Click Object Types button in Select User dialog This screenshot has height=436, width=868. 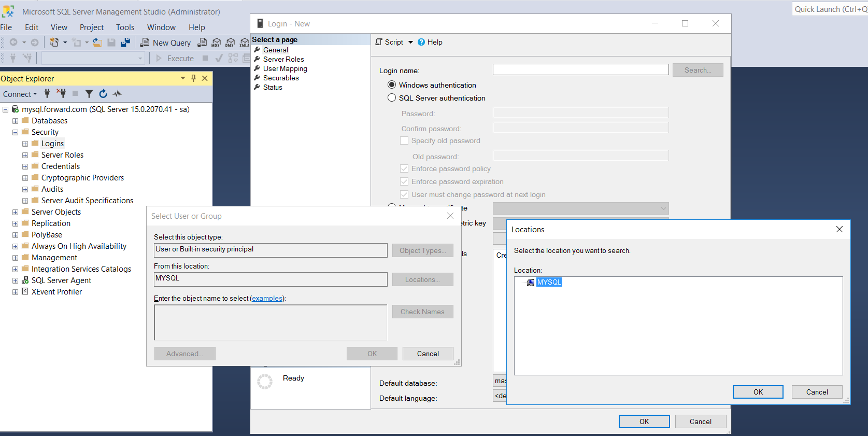coord(422,250)
